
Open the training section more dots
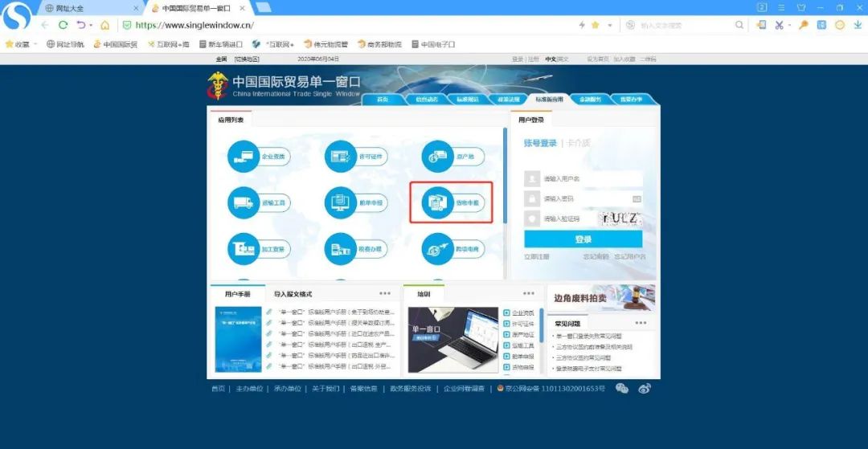[x=529, y=294]
